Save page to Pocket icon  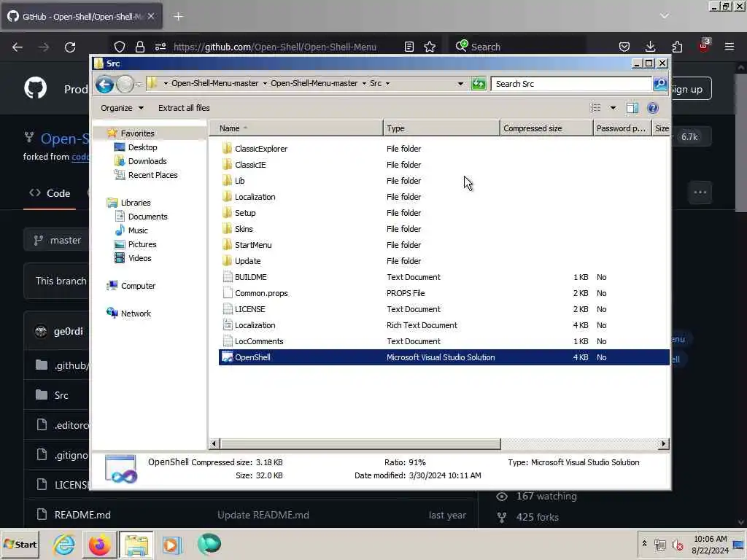(624, 47)
